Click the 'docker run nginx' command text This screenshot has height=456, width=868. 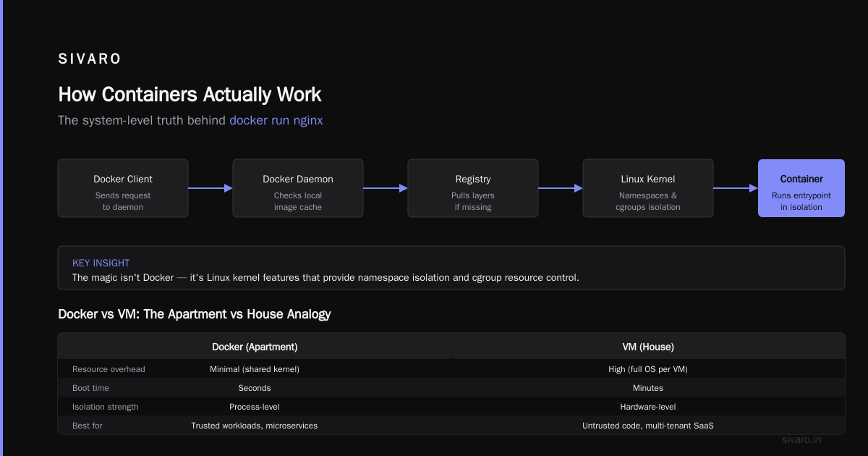[x=276, y=120]
